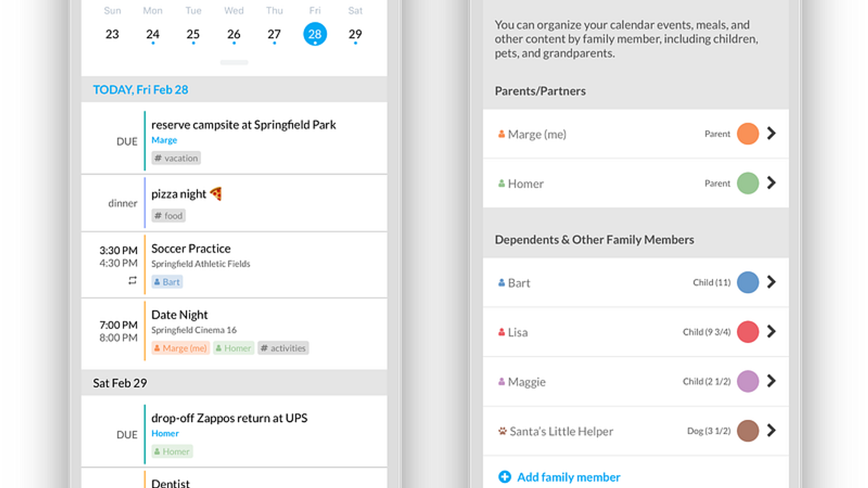
Task: Tap the food hashtag tag
Action: pos(168,215)
